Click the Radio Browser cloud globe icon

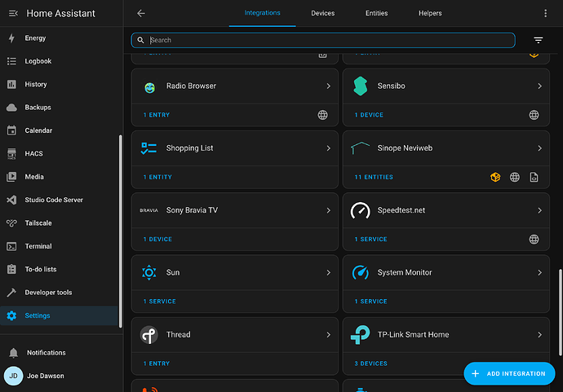click(x=322, y=115)
